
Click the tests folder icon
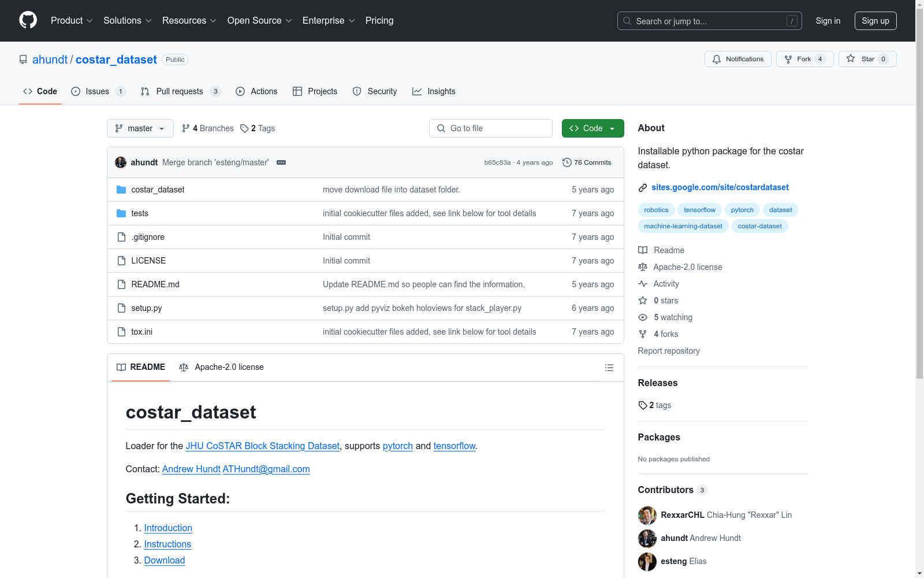(121, 213)
